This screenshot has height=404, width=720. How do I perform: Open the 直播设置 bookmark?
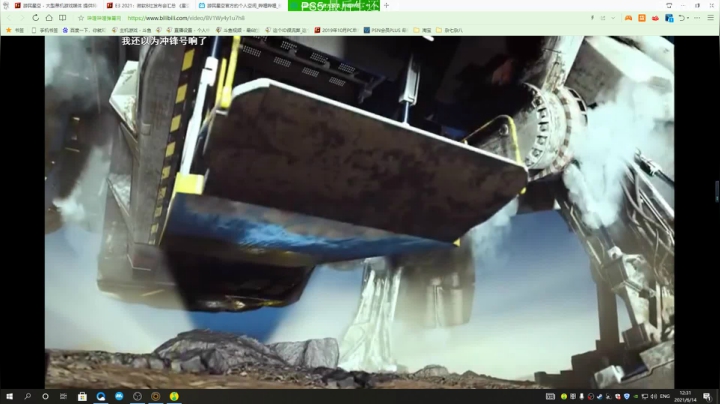(188, 30)
